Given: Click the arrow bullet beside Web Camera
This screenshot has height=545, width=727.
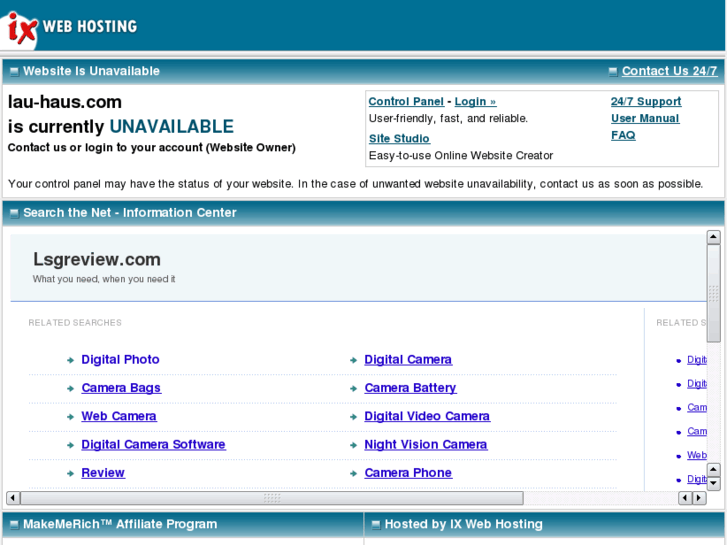Looking at the screenshot, I should [70, 417].
